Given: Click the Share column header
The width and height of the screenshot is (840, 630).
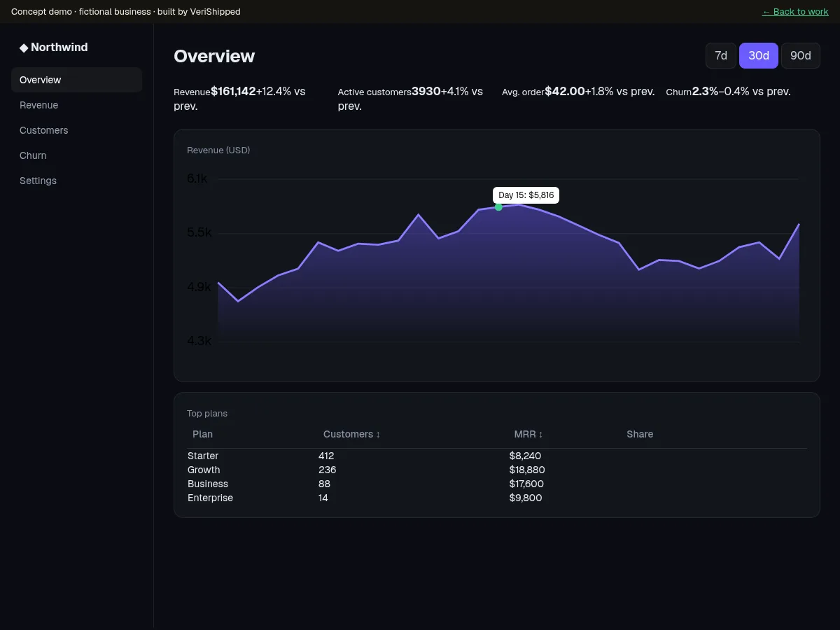Looking at the screenshot, I should pos(640,434).
